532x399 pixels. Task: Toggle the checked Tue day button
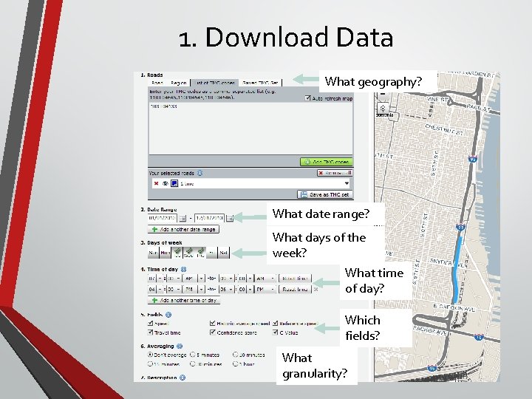[177, 253]
